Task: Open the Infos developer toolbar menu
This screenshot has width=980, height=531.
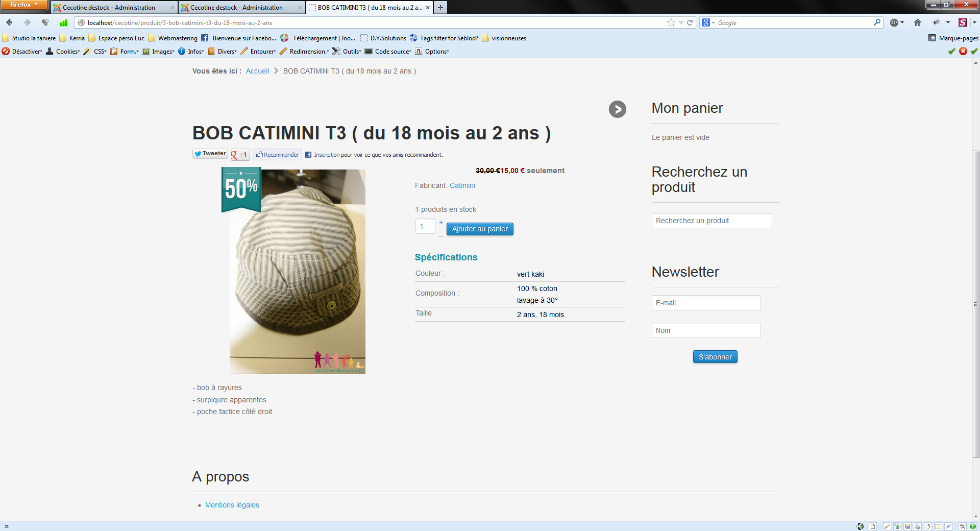Action: pos(191,51)
